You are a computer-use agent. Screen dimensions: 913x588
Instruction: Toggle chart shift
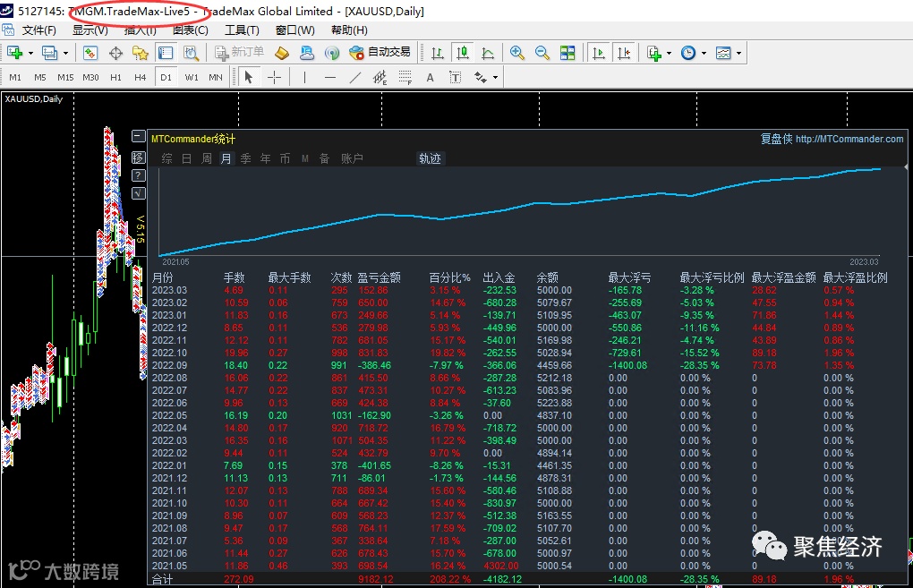click(624, 53)
